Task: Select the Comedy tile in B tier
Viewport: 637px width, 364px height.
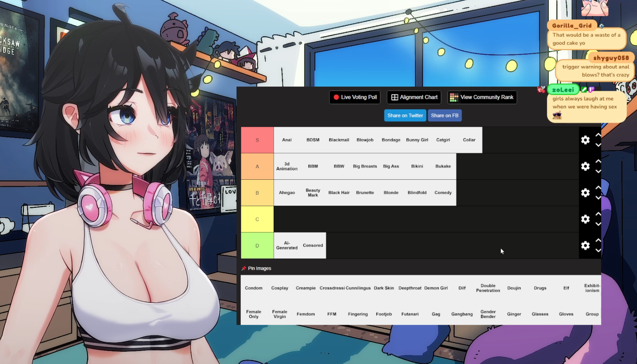Action: [x=443, y=192]
